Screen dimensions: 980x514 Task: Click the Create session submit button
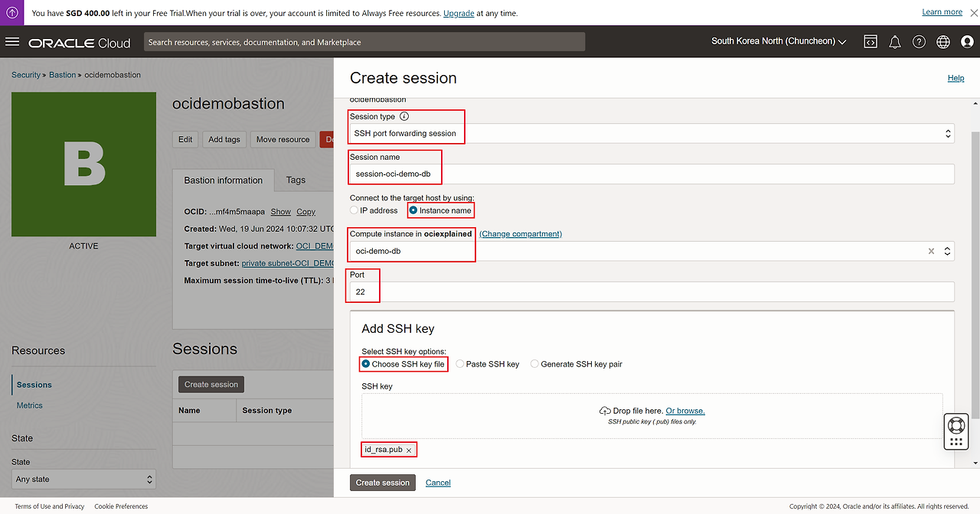pyautogui.click(x=384, y=483)
